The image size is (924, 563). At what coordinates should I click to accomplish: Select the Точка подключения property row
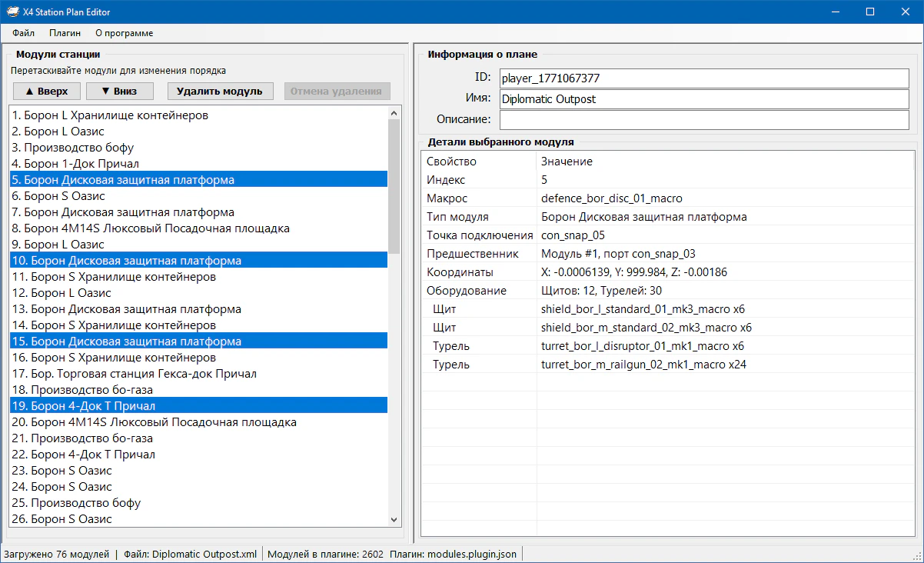coord(480,235)
